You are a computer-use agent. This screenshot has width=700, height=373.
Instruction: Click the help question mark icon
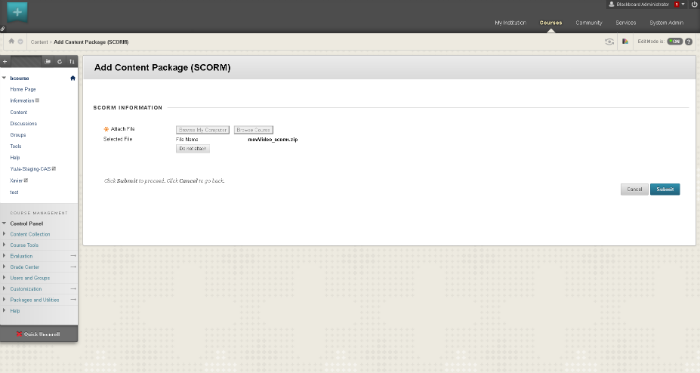[688, 41]
